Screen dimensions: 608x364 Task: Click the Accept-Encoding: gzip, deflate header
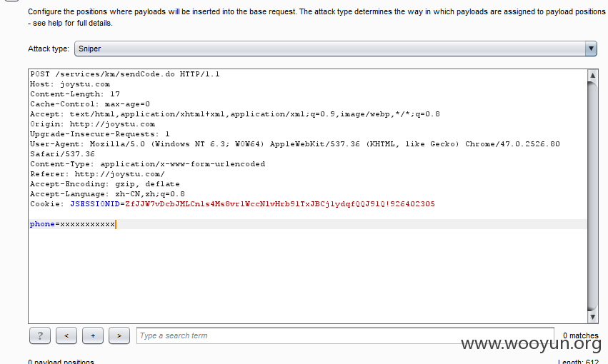pos(105,184)
